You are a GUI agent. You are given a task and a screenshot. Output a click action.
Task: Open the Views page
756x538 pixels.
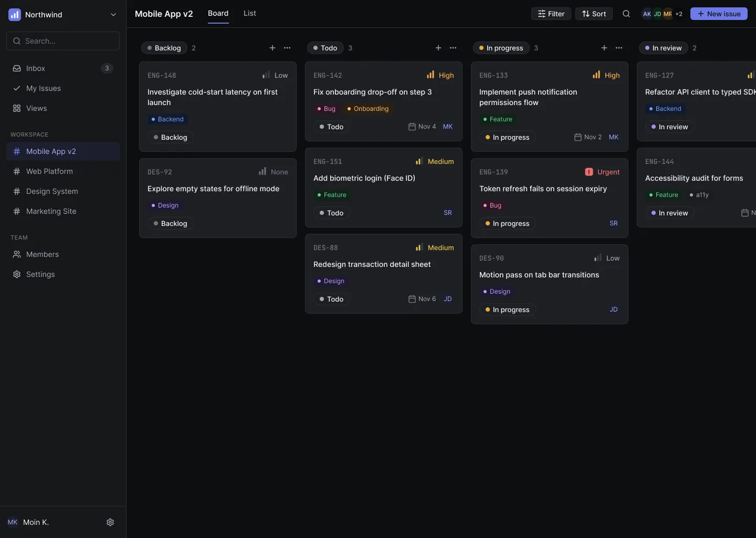point(63,108)
